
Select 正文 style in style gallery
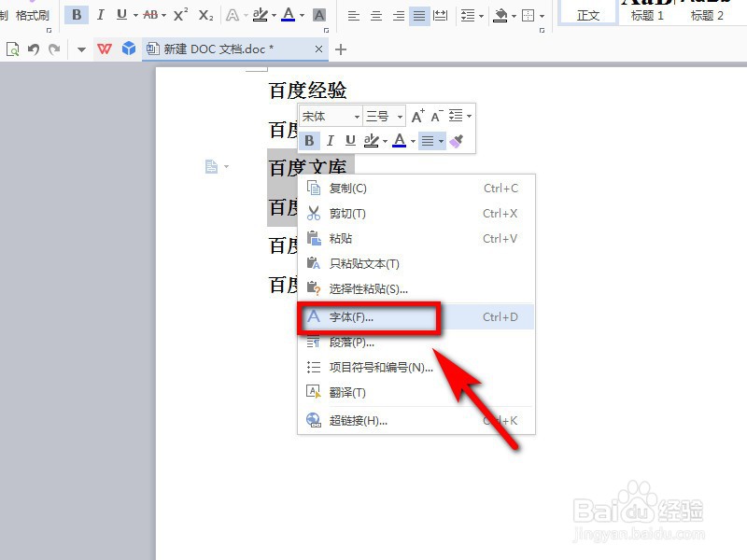588,14
